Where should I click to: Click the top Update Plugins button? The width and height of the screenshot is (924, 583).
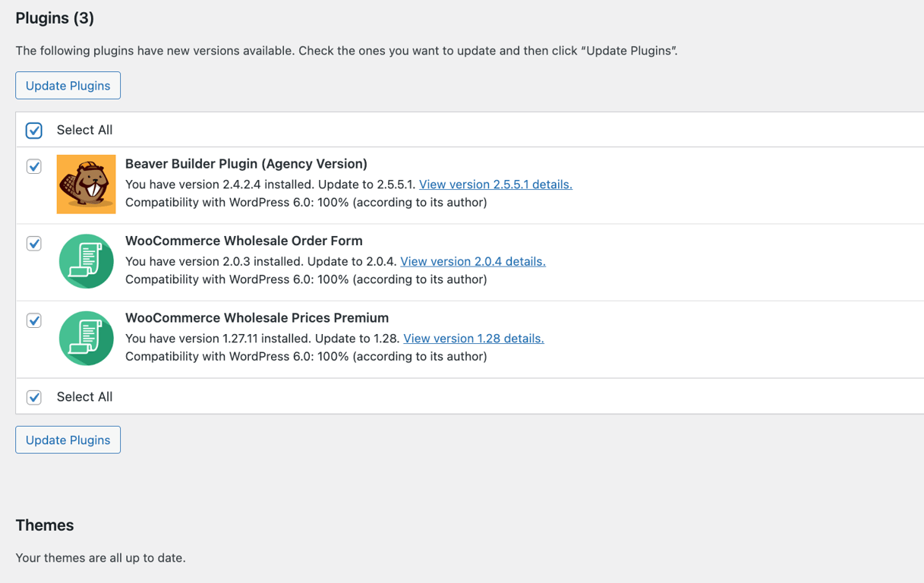tap(68, 85)
